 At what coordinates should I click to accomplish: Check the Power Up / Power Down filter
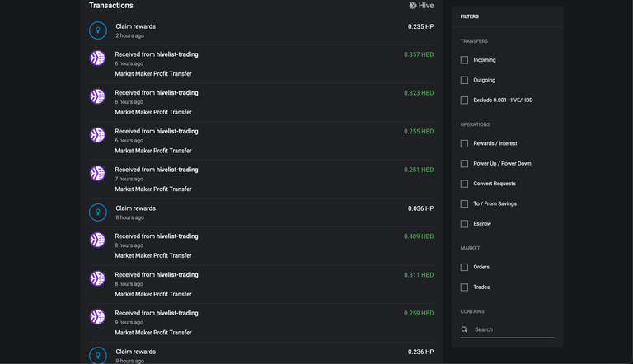coord(464,163)
